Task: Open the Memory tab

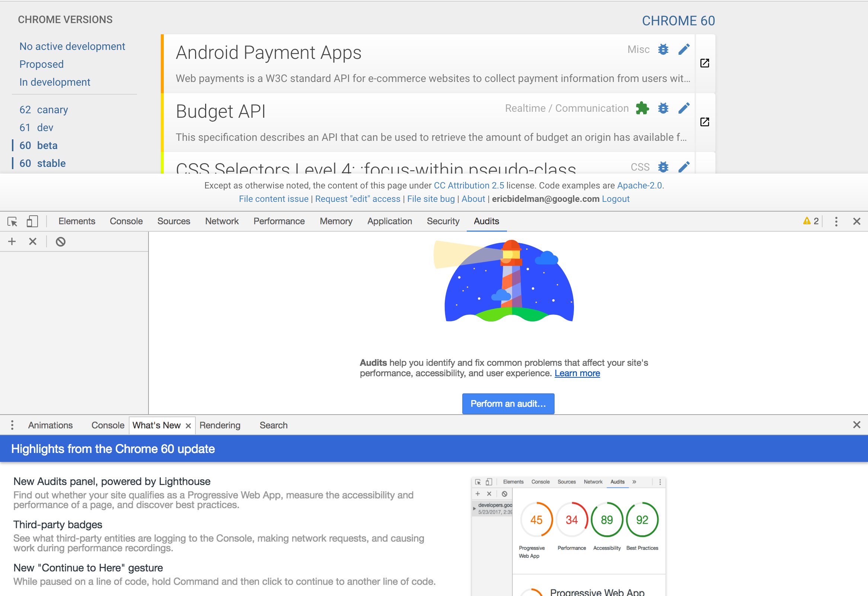Action: point(336,221)
